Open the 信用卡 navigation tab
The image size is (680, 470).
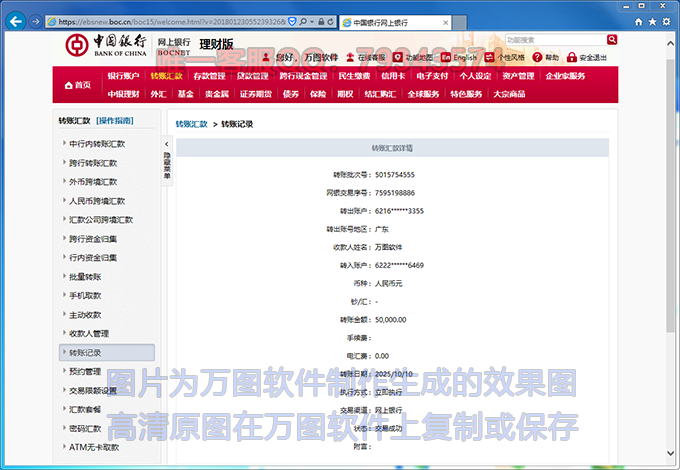pos(393,75)
